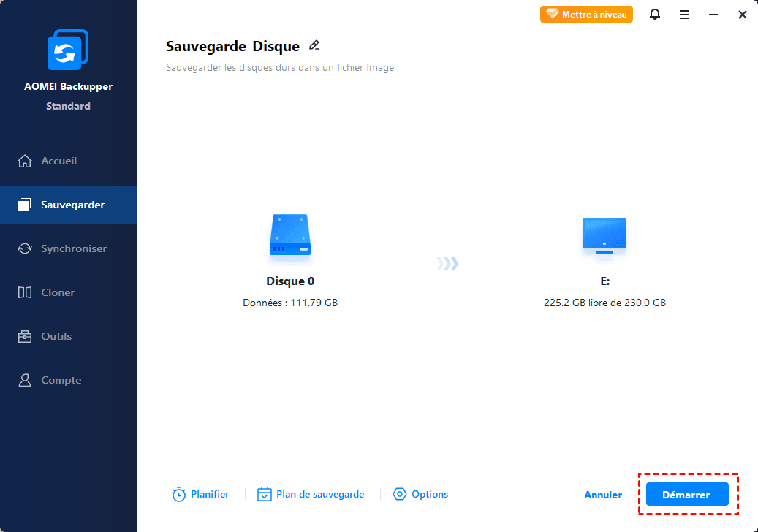The width and height of the screenshot is (758, 532).
Task: Select the Disque 0 source drive icon
Action: click(x=290, y=235)
